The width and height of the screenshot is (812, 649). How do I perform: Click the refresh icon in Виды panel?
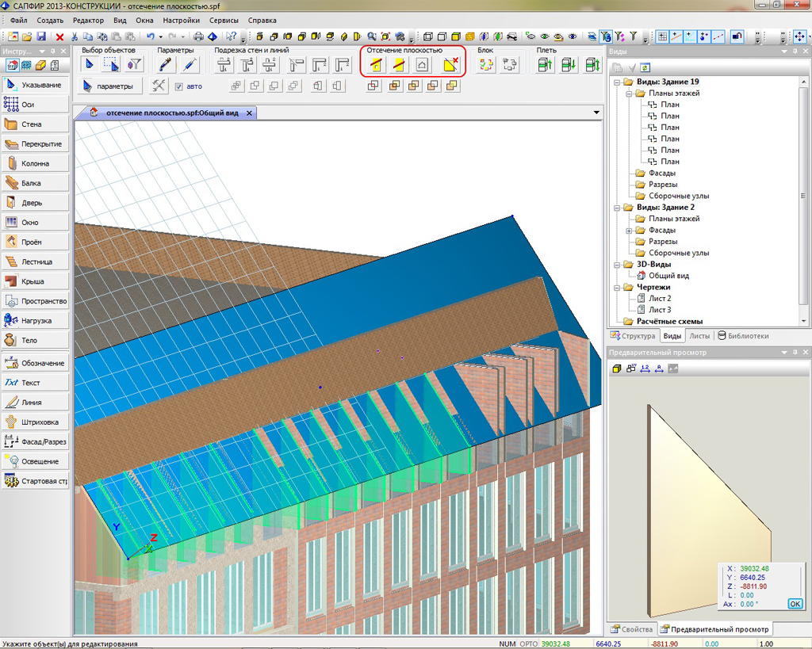(645, 68)
